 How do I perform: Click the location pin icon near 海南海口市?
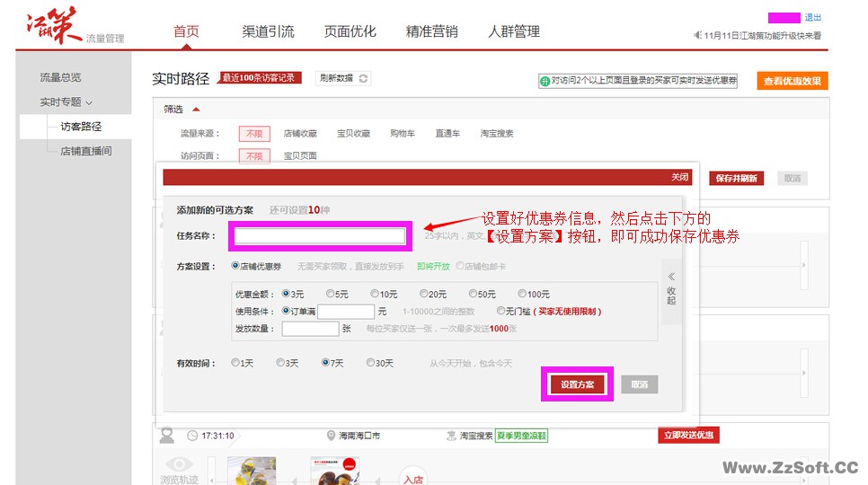(331, 436)
